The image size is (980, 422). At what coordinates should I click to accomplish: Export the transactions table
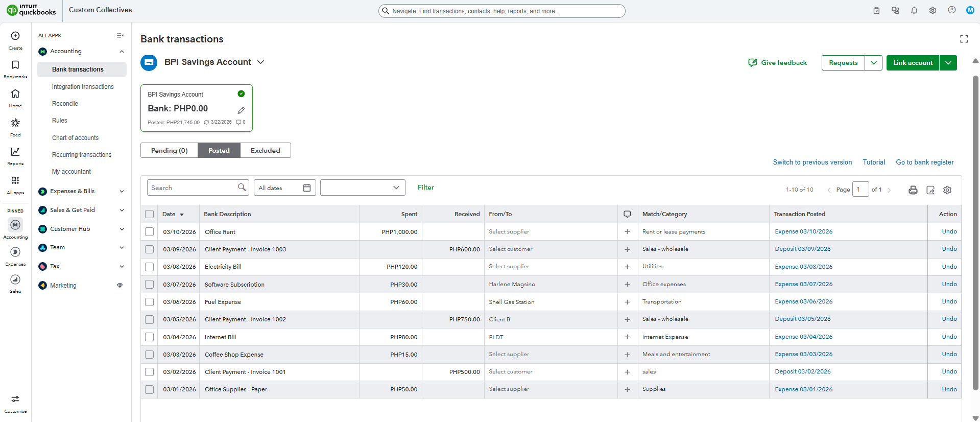coord(930,190)
